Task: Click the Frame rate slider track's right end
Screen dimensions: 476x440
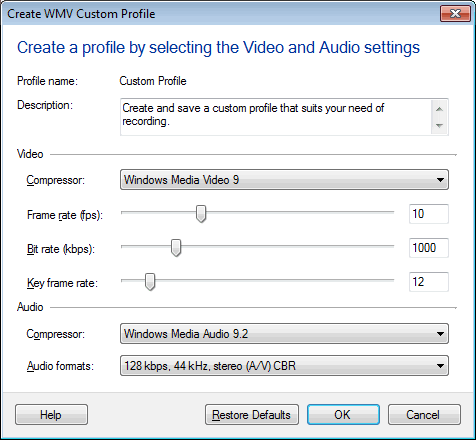Action: [392, 212]
